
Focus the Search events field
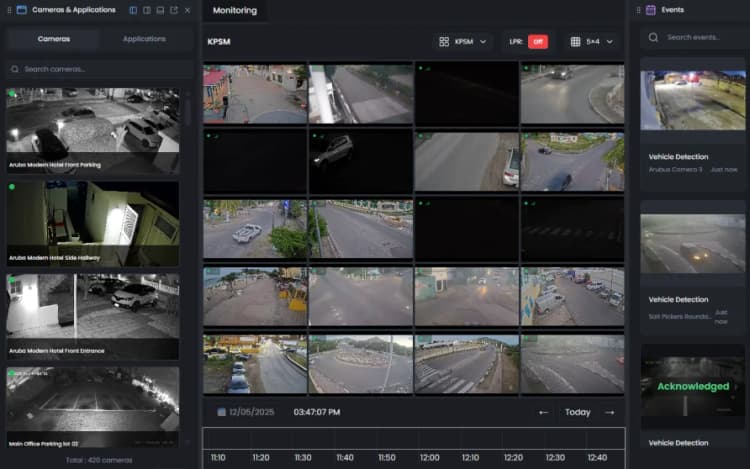click(694, 37)
